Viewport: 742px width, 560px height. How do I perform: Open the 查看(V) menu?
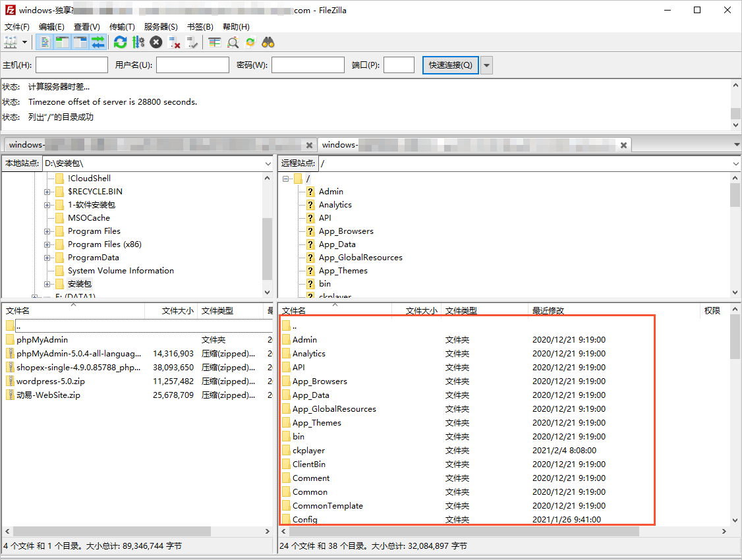coord(86,27)
